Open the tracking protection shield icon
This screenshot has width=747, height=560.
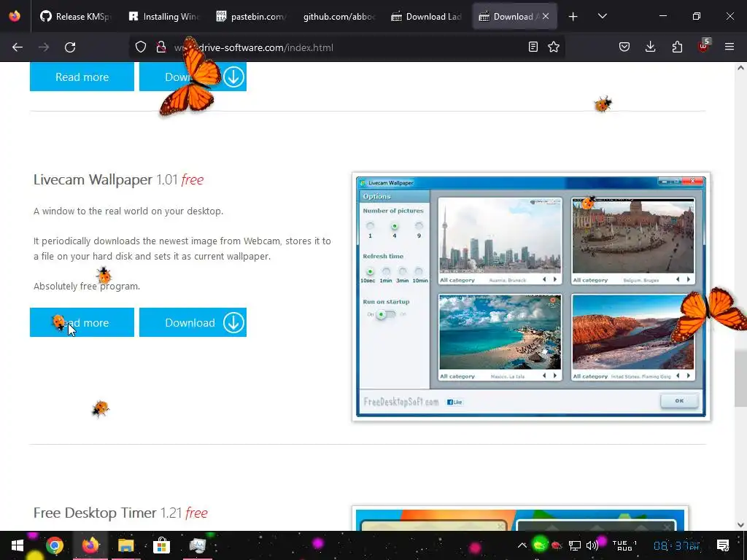[x=141, y=47]
